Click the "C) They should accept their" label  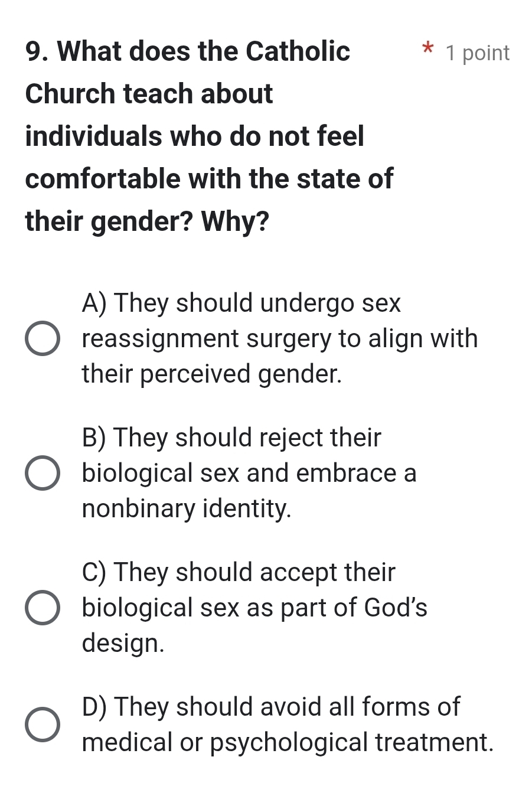click(239, 572)
